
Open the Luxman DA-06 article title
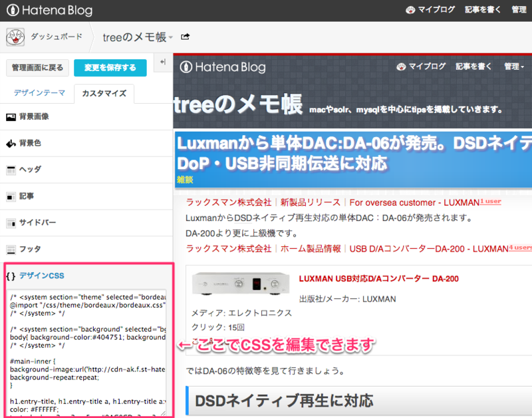pyautogui.click(x=353, y=153)
